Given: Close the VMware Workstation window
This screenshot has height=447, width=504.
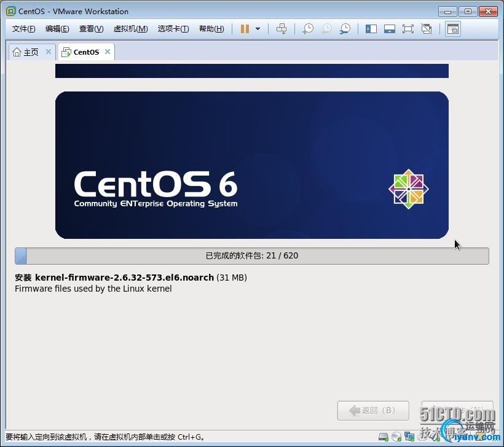Looking at the screenshot, I should tap(488, 12).
